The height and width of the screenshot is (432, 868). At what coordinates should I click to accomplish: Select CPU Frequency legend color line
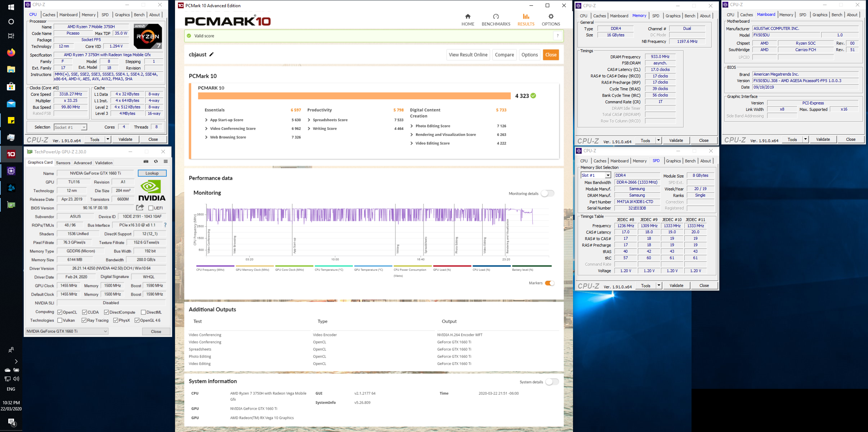tap(215, 266)
